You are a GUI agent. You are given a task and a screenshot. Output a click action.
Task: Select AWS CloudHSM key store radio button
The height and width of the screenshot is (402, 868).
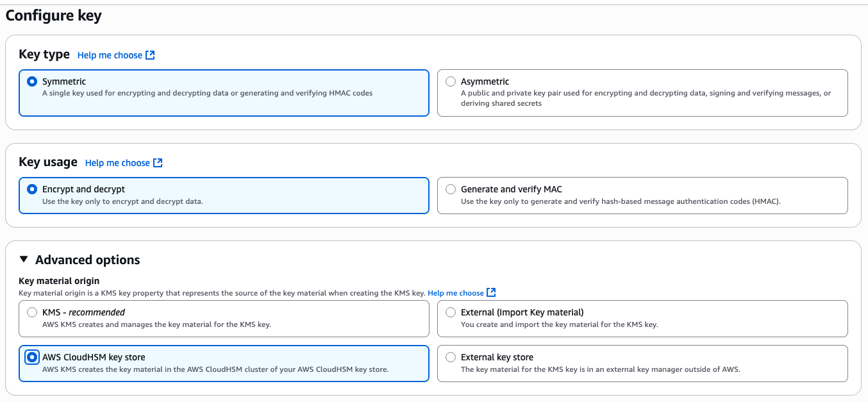coord(32,357)
